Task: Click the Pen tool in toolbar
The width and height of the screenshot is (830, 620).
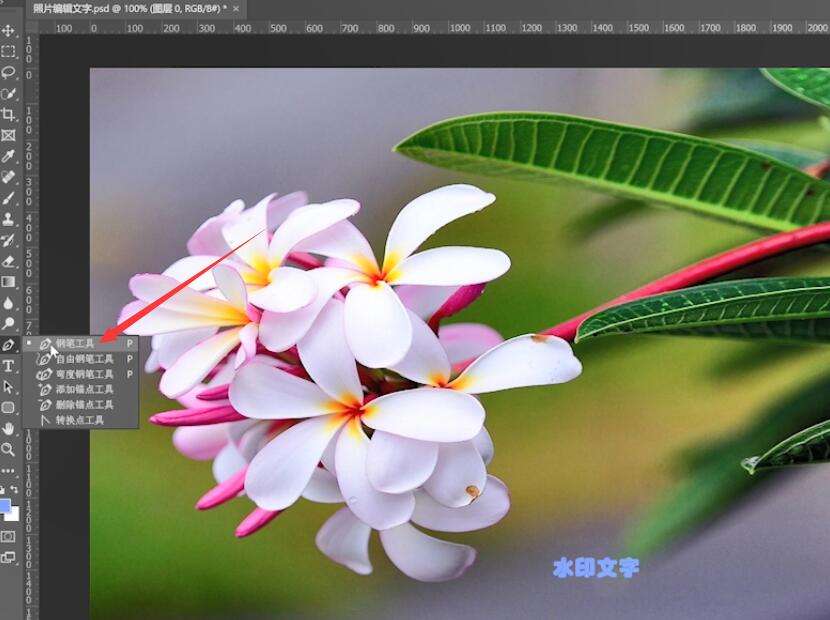Action: [8, 345]
